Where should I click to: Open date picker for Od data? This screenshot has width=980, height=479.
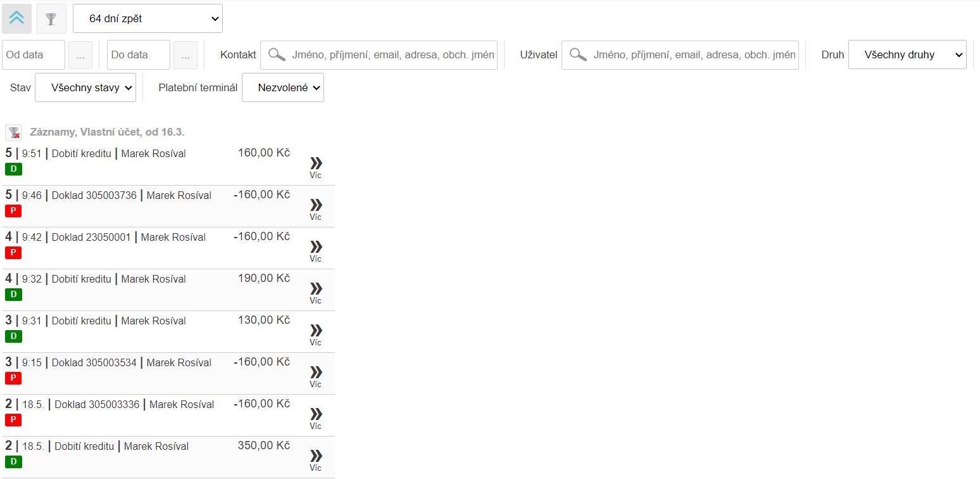pos(80,55)
